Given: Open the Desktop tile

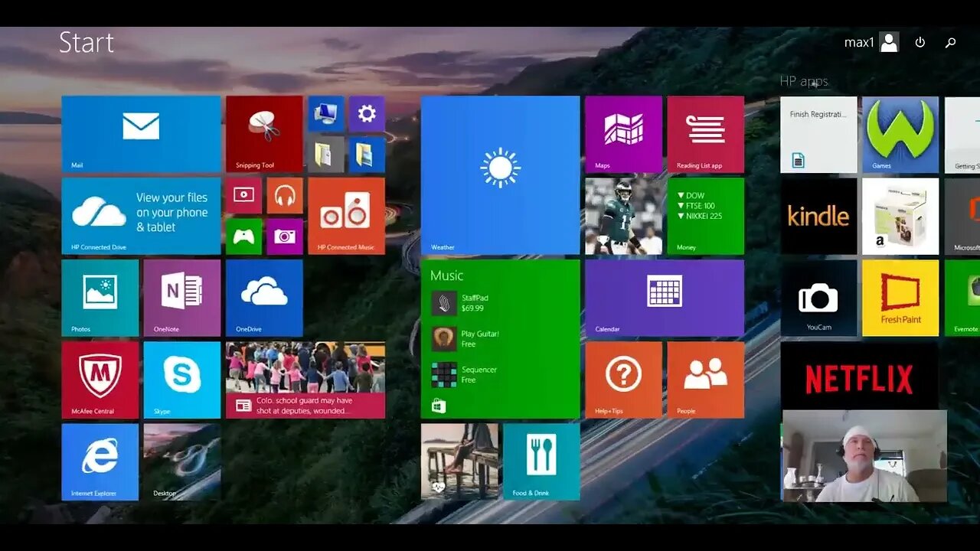Looking at the screenshot, I should click(182, 461).
